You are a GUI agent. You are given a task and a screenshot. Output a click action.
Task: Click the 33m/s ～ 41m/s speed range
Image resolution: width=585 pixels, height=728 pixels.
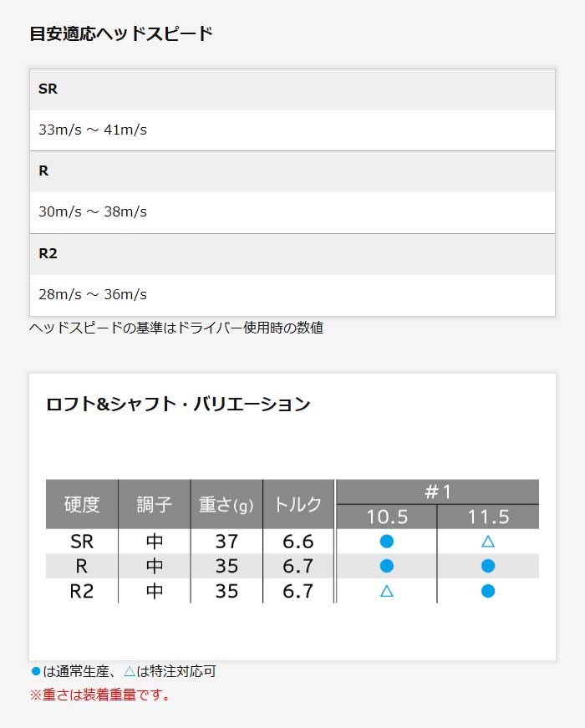tap(93, 130)
